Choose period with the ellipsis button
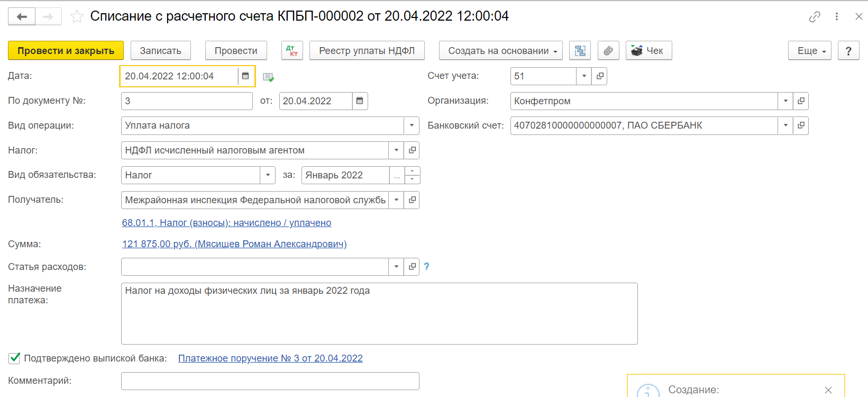868x397 pixels. 397,175
